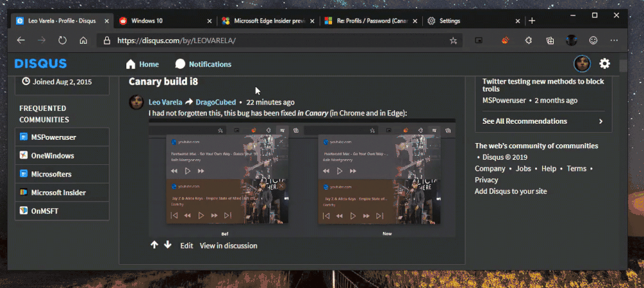Viewport: 644px width, 288px height.
Task: Click the padlock site info icon
Action: click(107, 40)
